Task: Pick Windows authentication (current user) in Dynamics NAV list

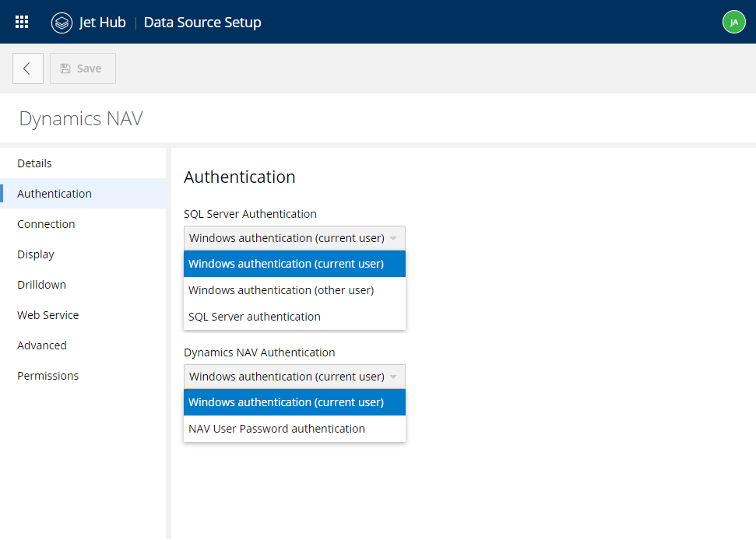Action: tap(294, 402)
